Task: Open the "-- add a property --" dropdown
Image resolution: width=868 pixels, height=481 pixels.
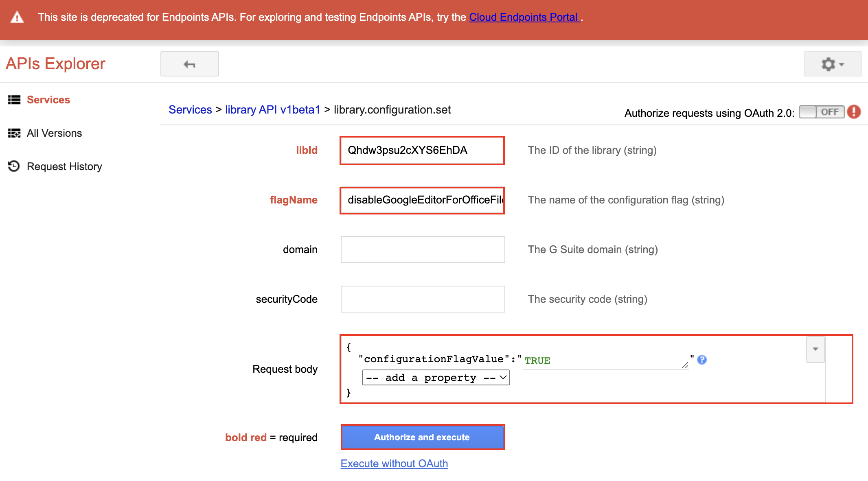Action: tap(435, 377)
